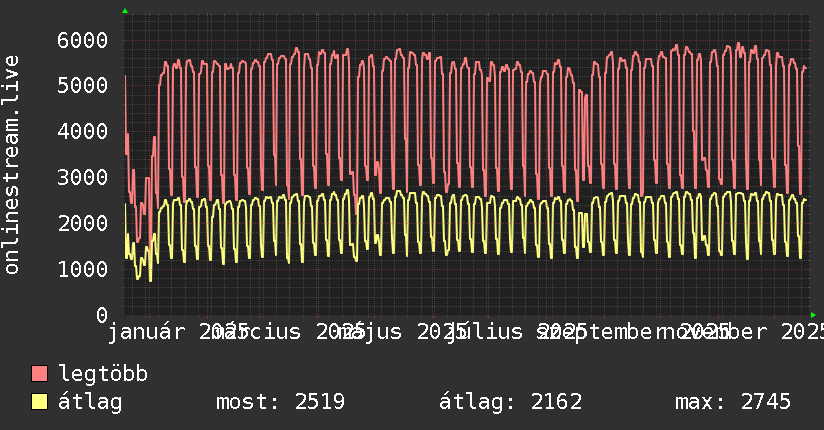Click the red legtöbb legend color swatch
This screenshot has width=824, height=430.
point(40,375)
